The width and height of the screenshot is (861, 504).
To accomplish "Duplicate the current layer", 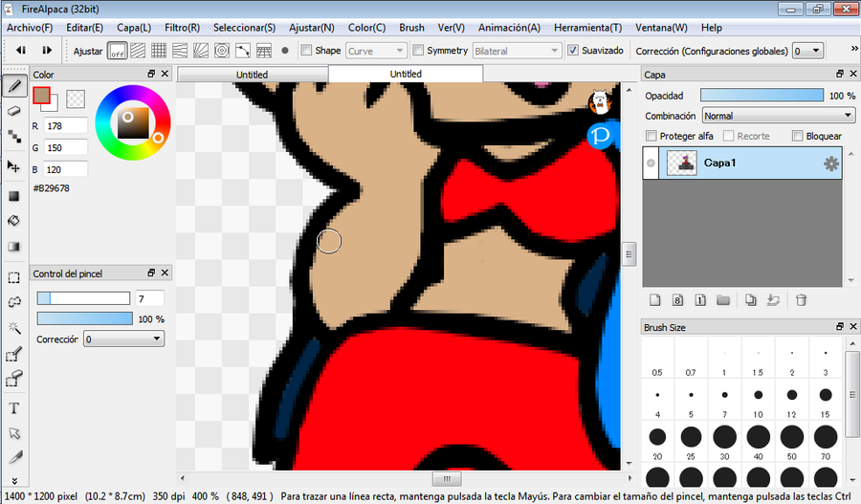I will coord(751,299).
